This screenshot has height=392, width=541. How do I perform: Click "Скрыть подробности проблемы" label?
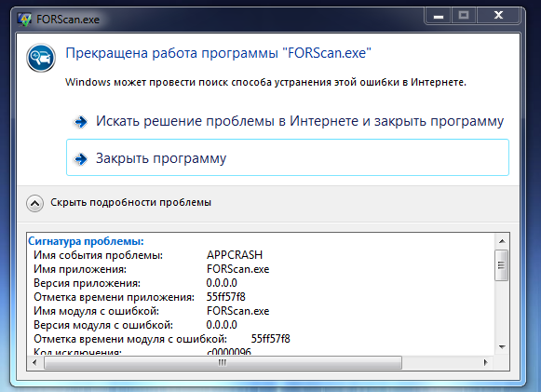click(x=130, y=202)
